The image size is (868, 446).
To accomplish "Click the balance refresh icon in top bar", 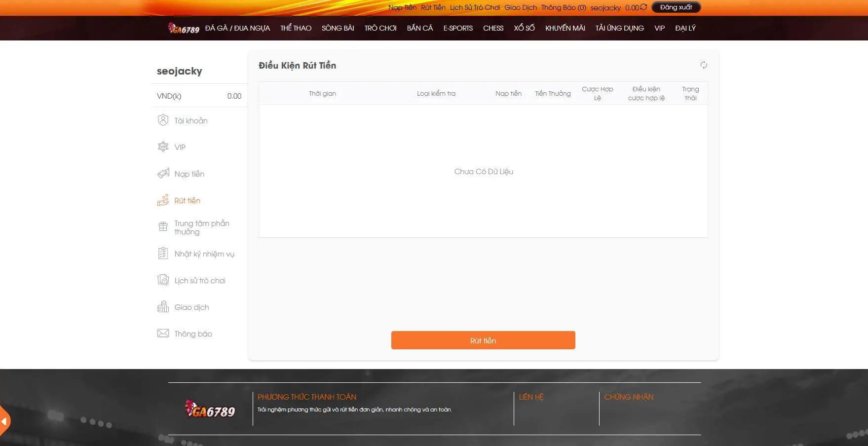I will click(x=643, y=7).
